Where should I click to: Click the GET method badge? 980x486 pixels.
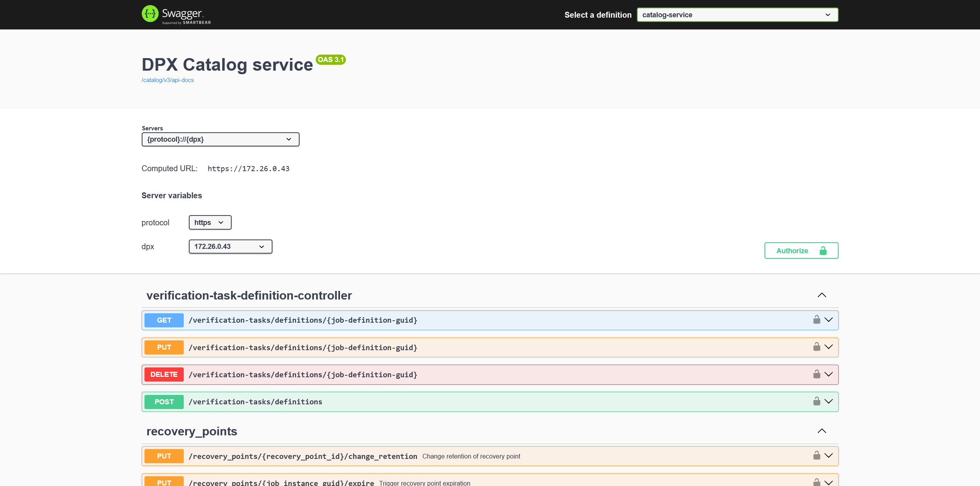coord(164,320)
